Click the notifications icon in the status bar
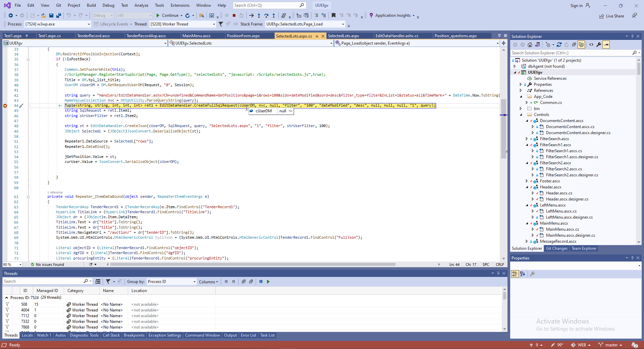This screenshot has width=644, height=349. pyautogui.click(x=635, y=345)
